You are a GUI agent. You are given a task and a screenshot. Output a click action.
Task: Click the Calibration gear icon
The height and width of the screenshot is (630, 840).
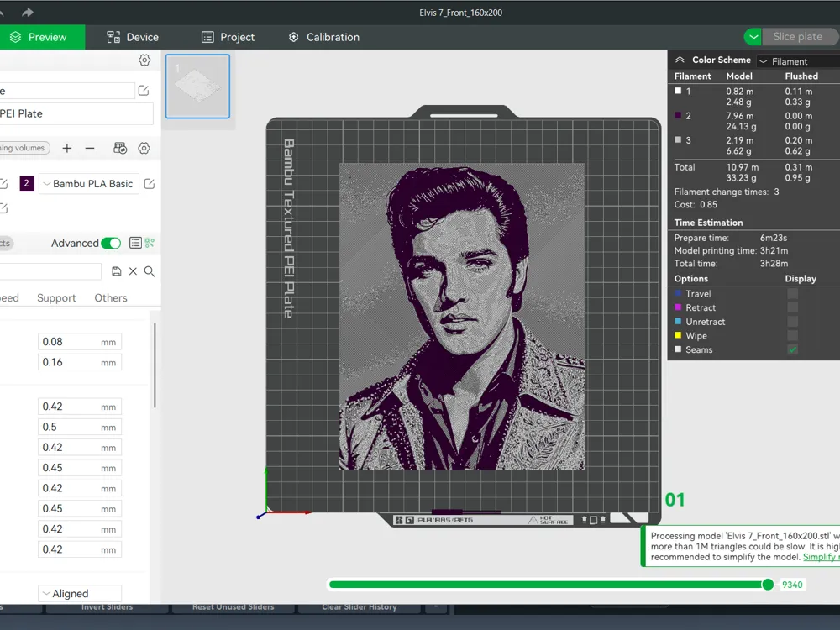[293, 37]
